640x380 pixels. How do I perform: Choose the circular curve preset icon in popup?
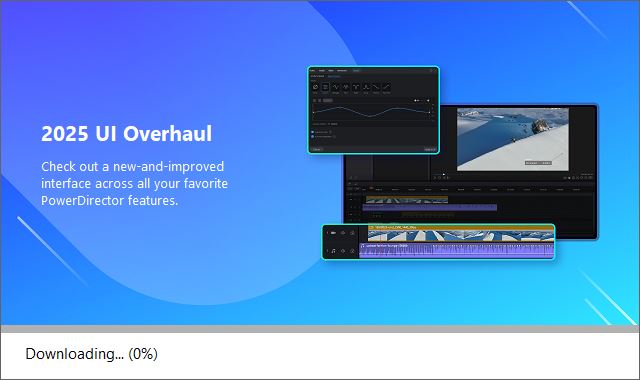316,87
